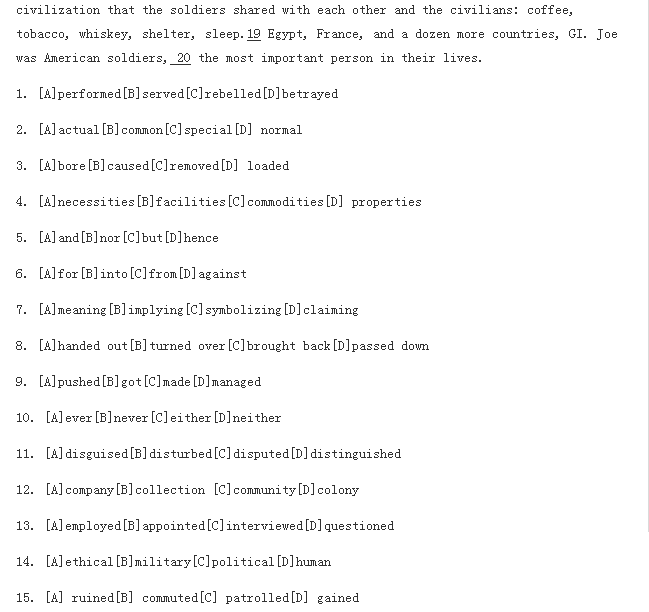Choose [A]necessities in question 4
649x612 pixels.
click(x=87, y=202)
